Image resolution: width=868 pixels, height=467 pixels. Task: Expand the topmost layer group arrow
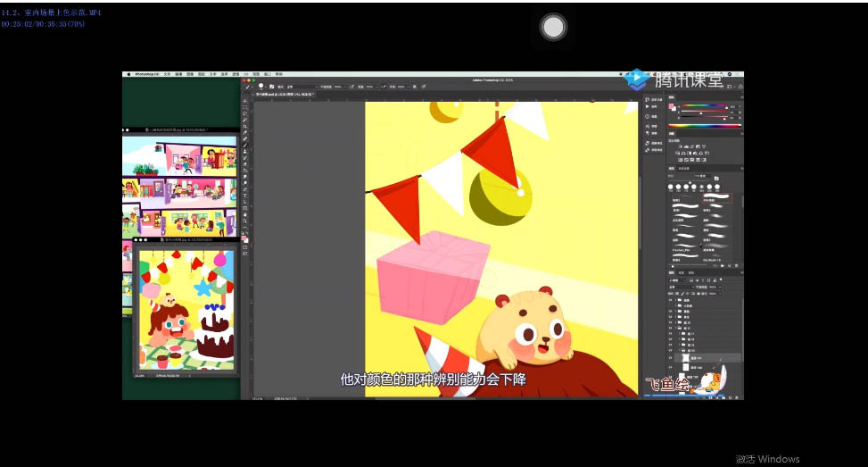tap(676, 300)
